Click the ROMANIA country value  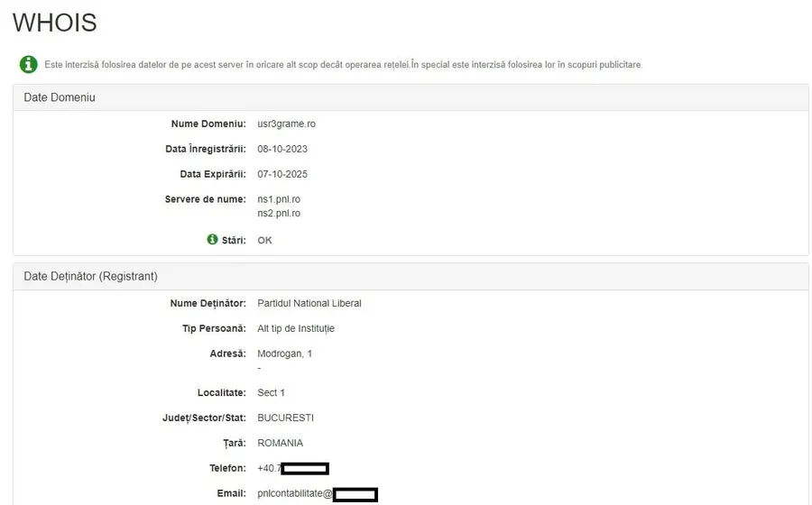281,443
